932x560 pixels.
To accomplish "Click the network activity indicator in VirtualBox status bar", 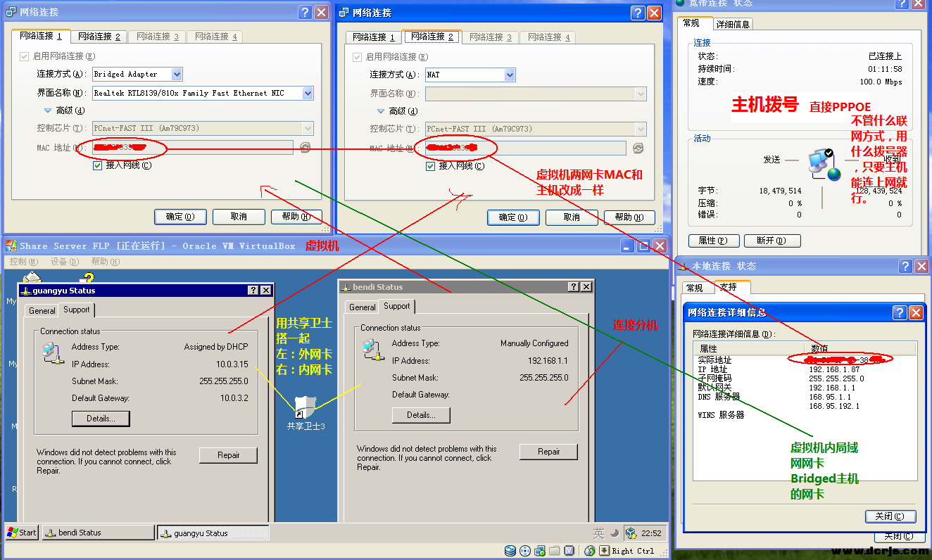I will coord(540,551).
